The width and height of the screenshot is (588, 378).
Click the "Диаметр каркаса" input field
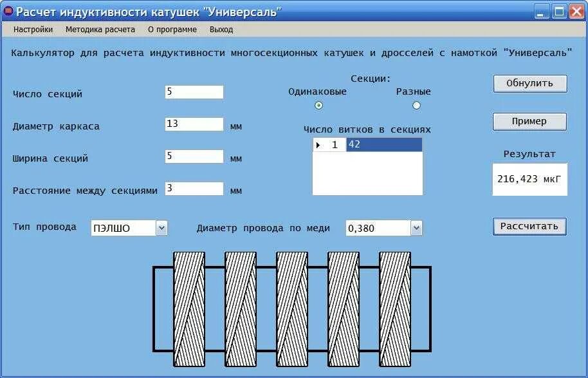point(193,124)
